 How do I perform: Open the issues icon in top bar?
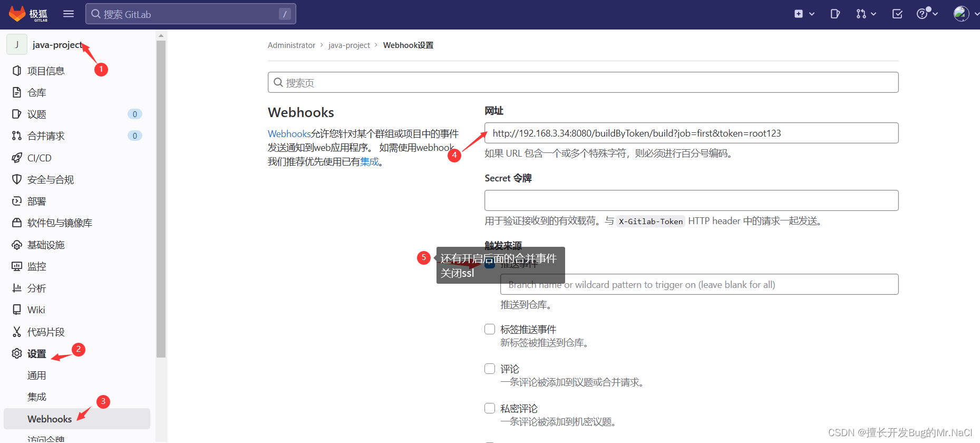click(x=835, y=14)
